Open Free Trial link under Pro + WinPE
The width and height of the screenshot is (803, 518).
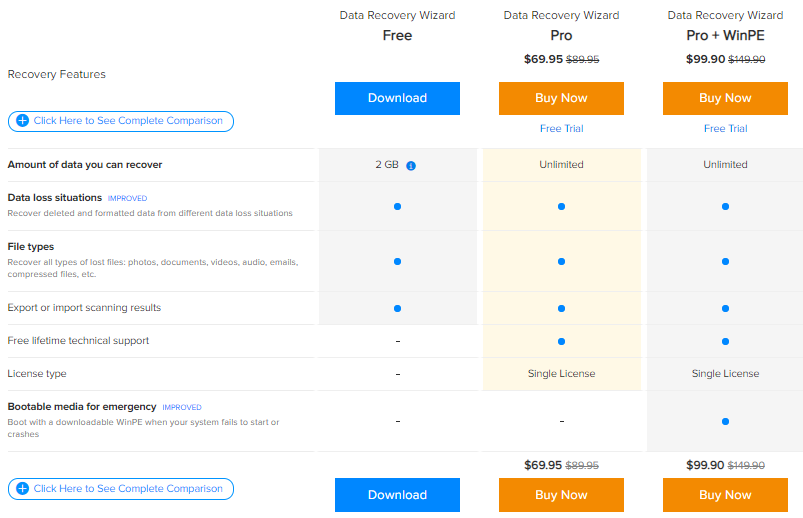725,129
